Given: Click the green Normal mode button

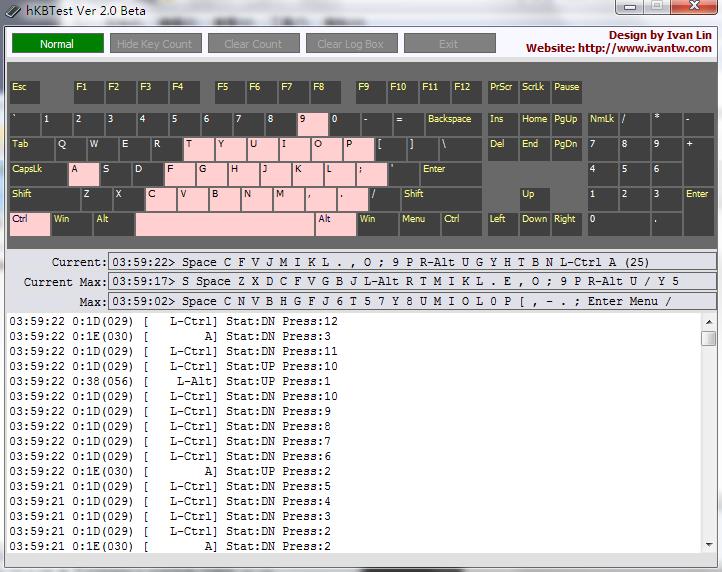Looking at the screenshot, I should pyautogui.click(x=57, y=44).
